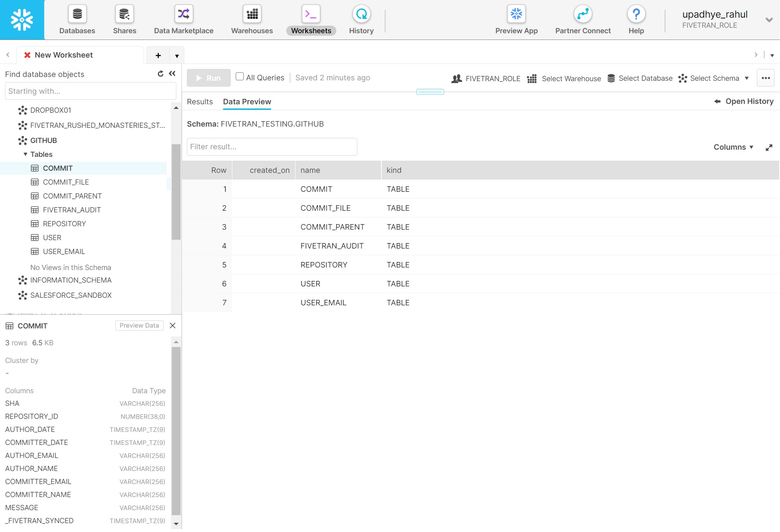Launch Preview App icon
The height and width of the screenshot is (532, 780).
(x=516, y=14)
